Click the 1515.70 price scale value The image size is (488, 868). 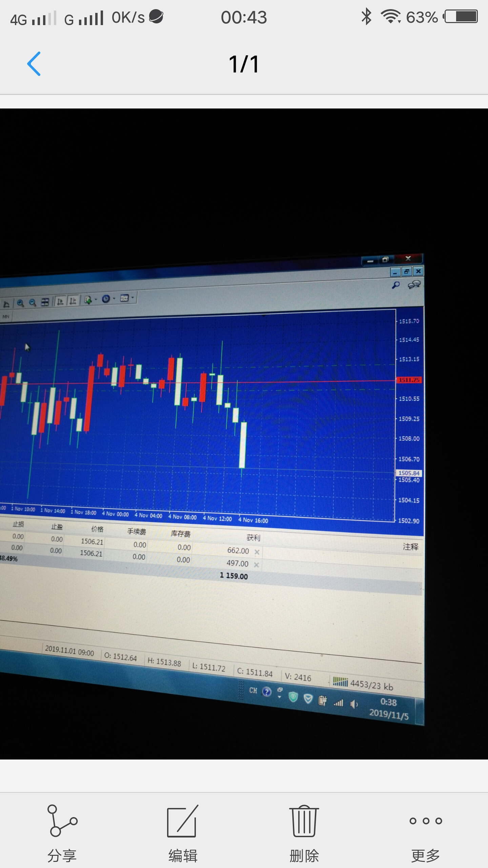(409, 321)
